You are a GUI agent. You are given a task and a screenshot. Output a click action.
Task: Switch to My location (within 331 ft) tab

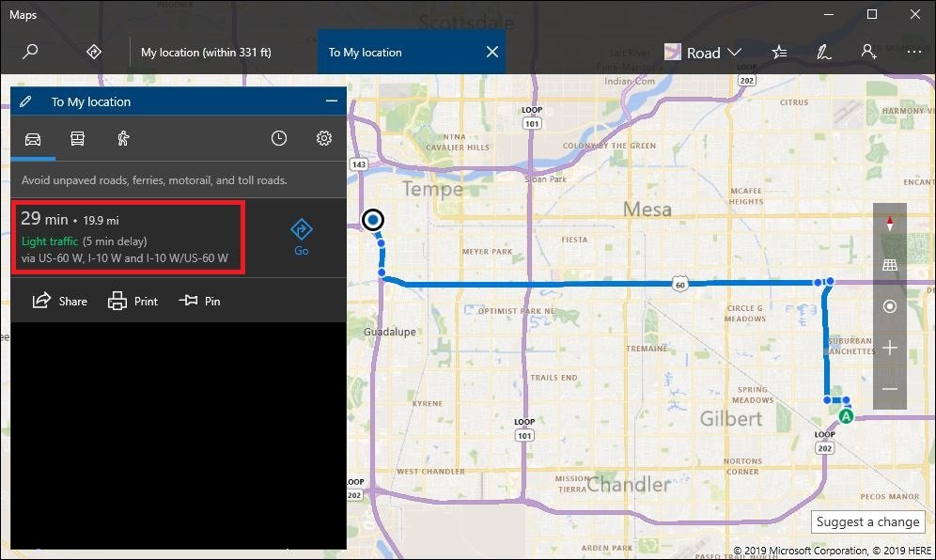click(206, 53)
